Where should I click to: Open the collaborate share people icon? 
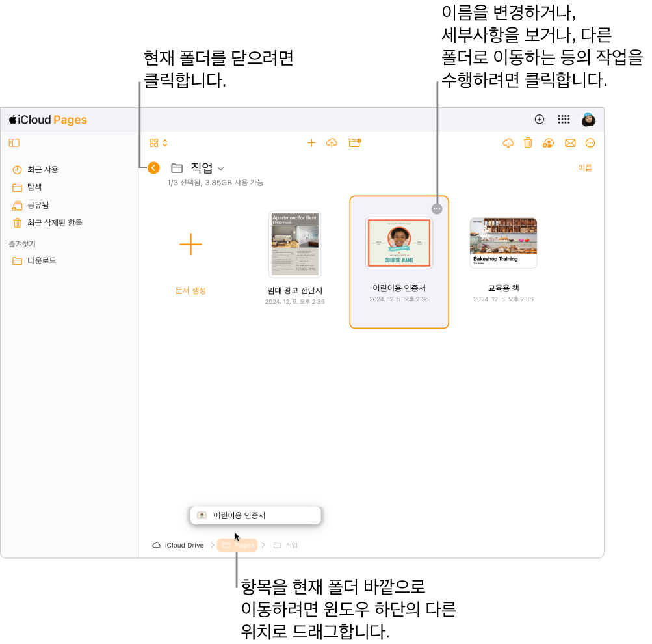(x=548, y=143)
